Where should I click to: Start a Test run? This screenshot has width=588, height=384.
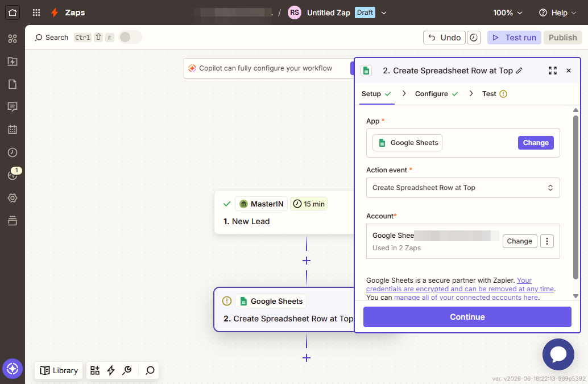tap(514, 38)
